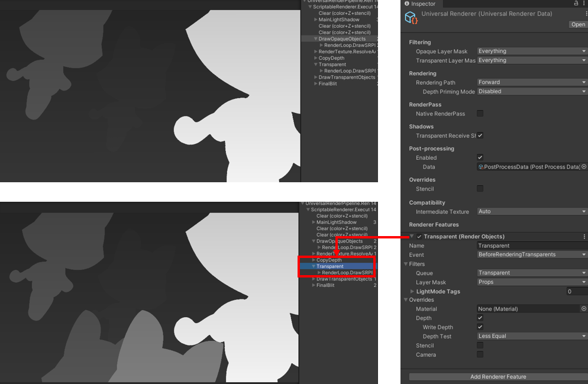Open the Inspector panel kebab menu
588x384 pixels.
tap(584, 4)
